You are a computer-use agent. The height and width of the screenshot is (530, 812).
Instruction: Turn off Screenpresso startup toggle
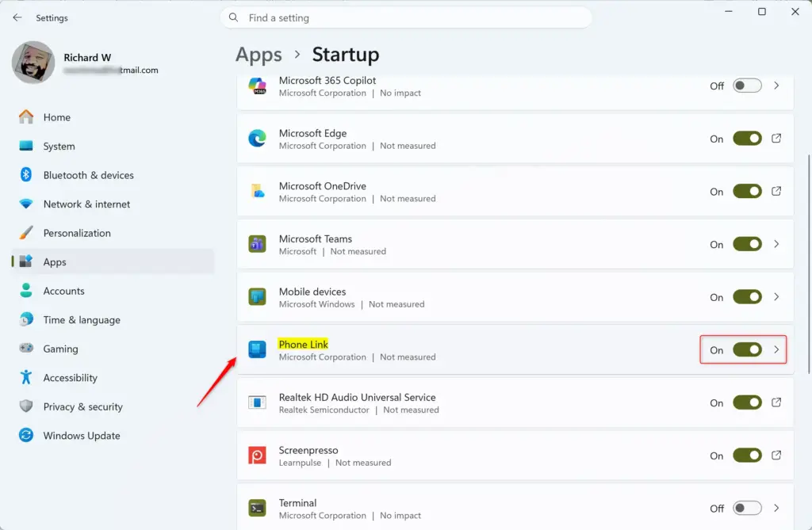pyautogui.click(x=747, y=455)
